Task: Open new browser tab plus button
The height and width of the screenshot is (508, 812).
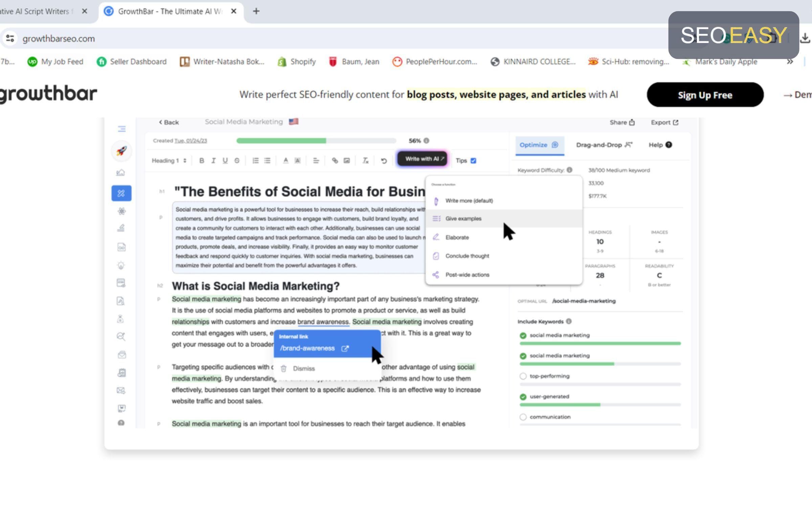Action: [256, 11]
